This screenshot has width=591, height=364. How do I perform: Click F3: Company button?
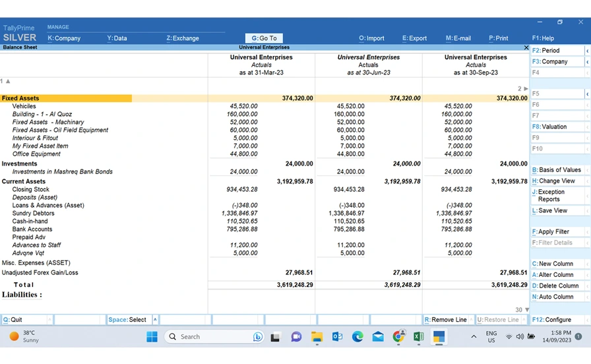[557, 61]
